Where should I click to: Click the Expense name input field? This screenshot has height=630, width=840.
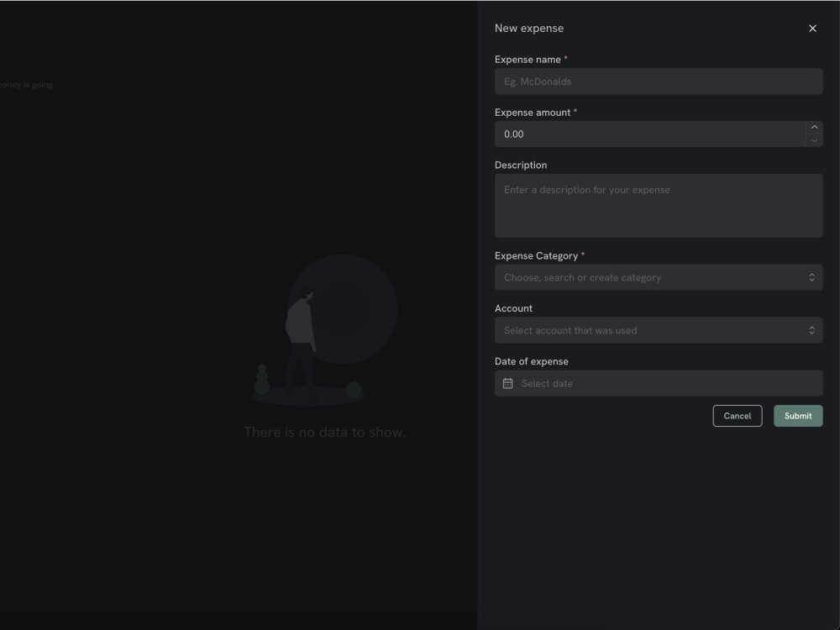659,81
